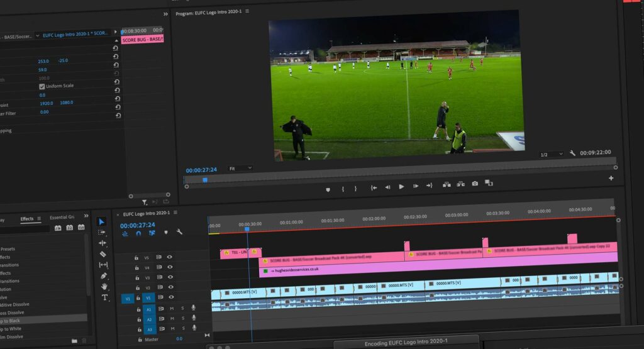
Task: Add a marker in the Program monitor
Action: point(328,188)
